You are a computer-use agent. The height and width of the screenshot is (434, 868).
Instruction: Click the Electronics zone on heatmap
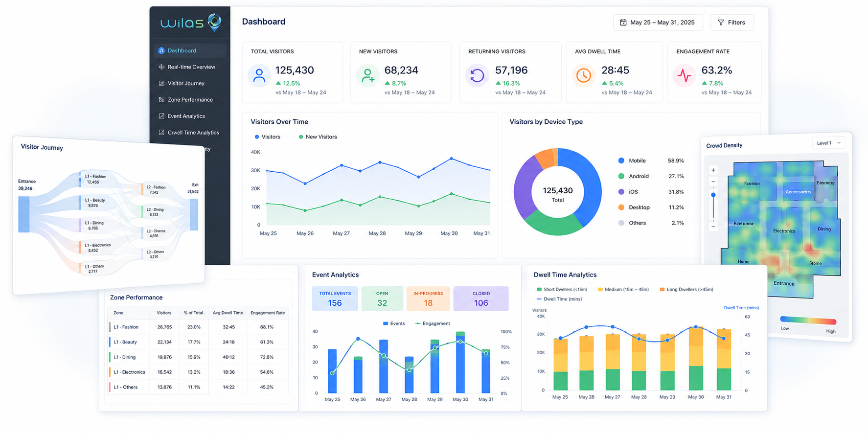[x=784, y=231]
